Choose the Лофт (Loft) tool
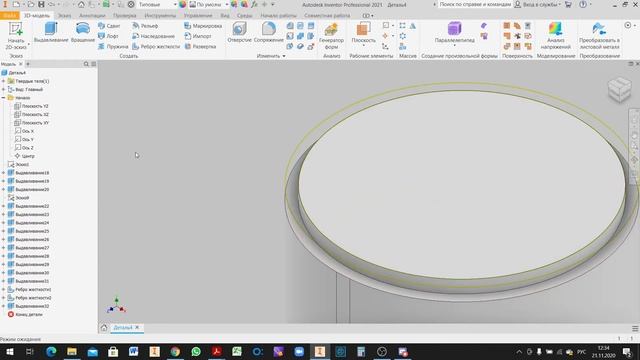This screenshot has height=360, width=640. pyautogui.click(x=108, y=36)
